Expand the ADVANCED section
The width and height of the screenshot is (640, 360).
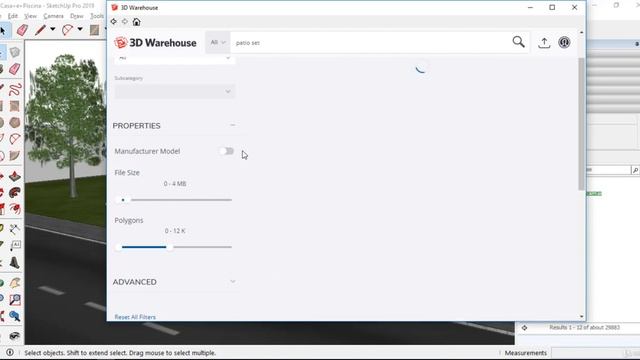[x=233, y=281]
